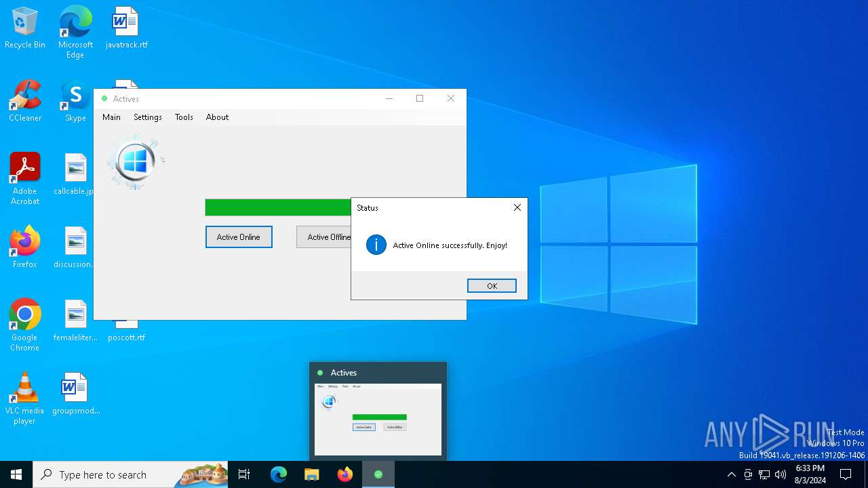Screen dimensions: 868x488
Task: Open the About menu in Actives
Action: tap(217, 117)
